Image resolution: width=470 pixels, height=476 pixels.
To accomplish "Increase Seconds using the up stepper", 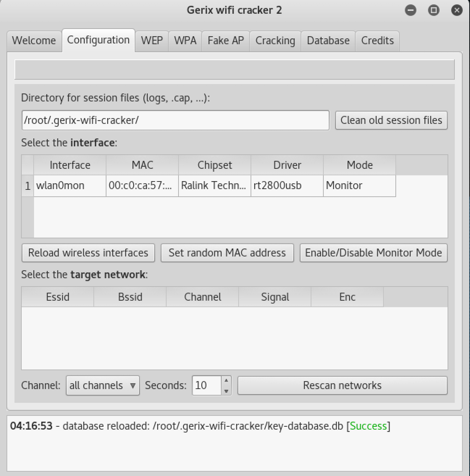I will click(x=226, y=380).
